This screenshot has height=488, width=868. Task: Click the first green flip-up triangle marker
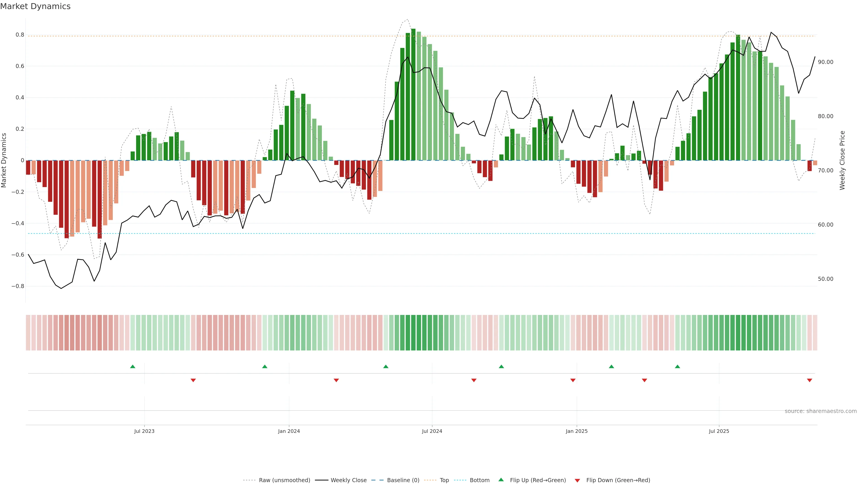click(132, 366)
